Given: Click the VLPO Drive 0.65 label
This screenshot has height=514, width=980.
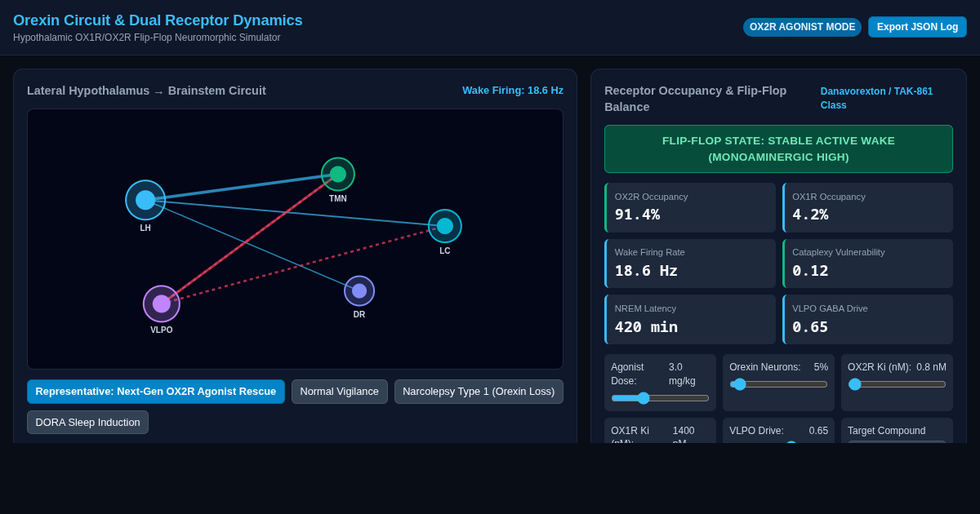Looking at the screenshot, I should coord(778,431).
